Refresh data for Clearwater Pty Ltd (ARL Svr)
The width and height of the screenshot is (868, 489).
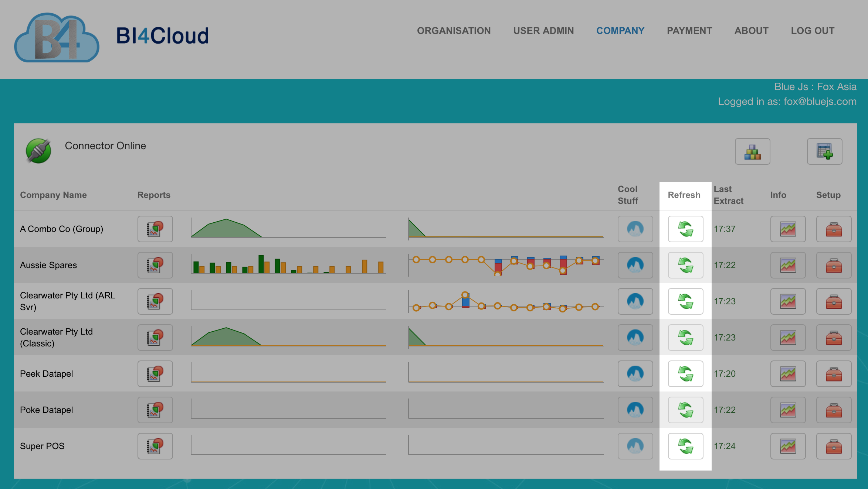pos(686,301)
